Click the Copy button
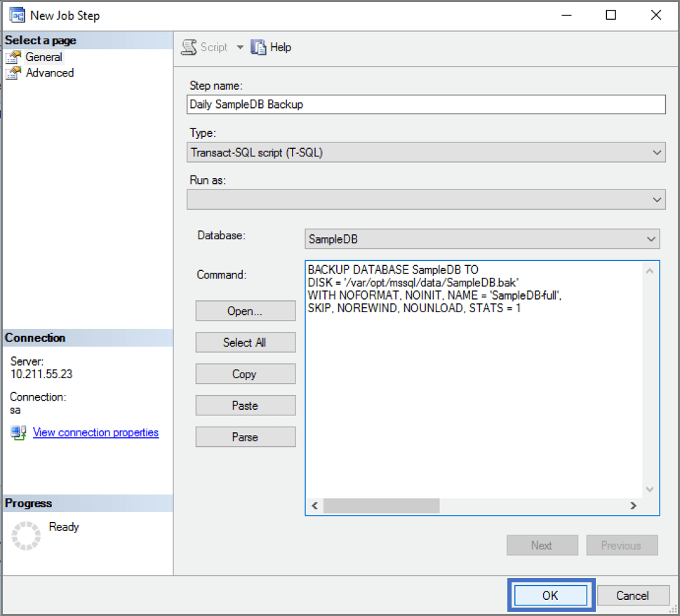The image size is (680, 616). point(245,373)
